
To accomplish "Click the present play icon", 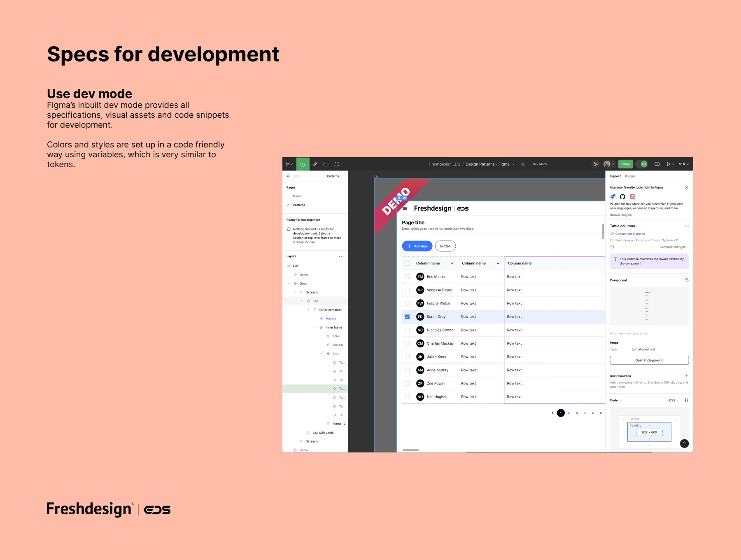I will tap(669, 164).
